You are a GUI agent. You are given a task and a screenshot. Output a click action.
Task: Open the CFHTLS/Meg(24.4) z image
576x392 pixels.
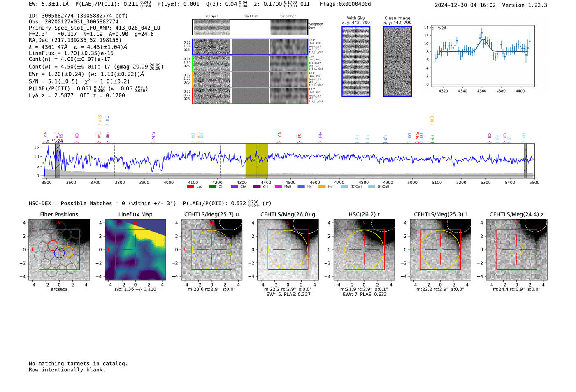(516, 250)
